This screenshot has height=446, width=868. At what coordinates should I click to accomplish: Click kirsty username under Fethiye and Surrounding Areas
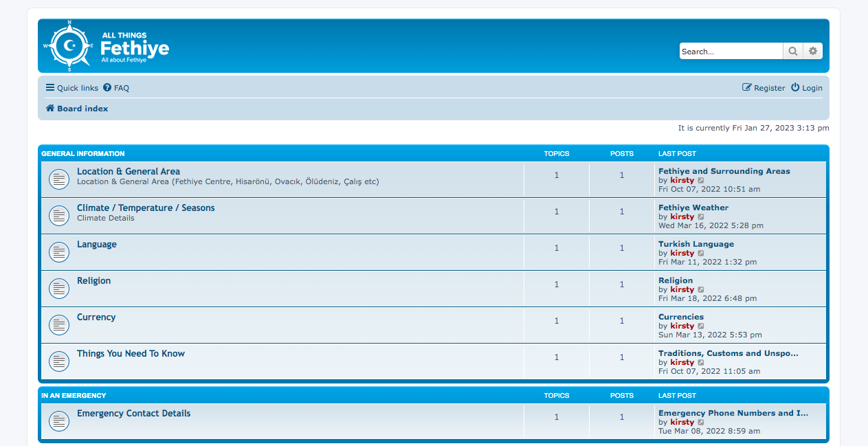coord(682,180)
